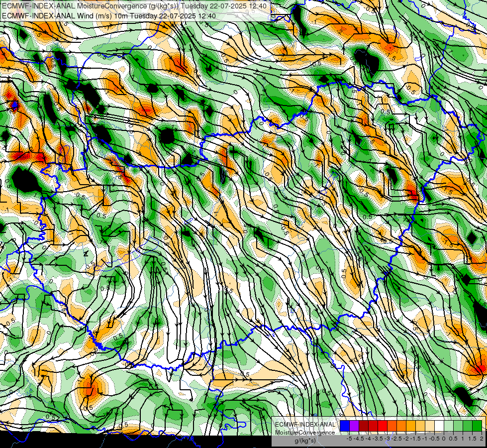Click the white swatch between -0.5 and 0
Screen dimensions: 487x448
[x=439, y=426]
